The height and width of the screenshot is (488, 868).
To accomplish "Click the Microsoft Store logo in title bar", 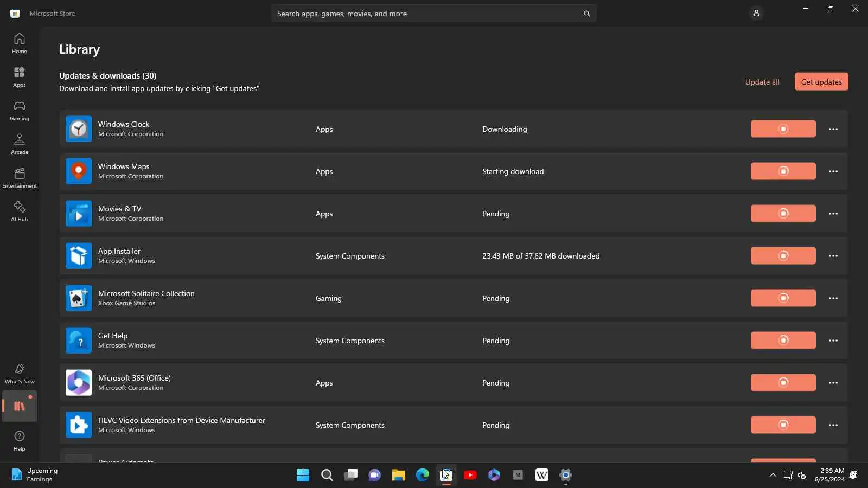I will pos(15,14).
